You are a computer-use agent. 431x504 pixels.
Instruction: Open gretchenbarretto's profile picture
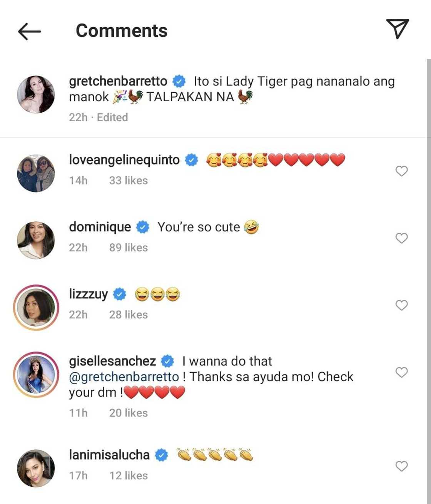click(x=36, y=94)
